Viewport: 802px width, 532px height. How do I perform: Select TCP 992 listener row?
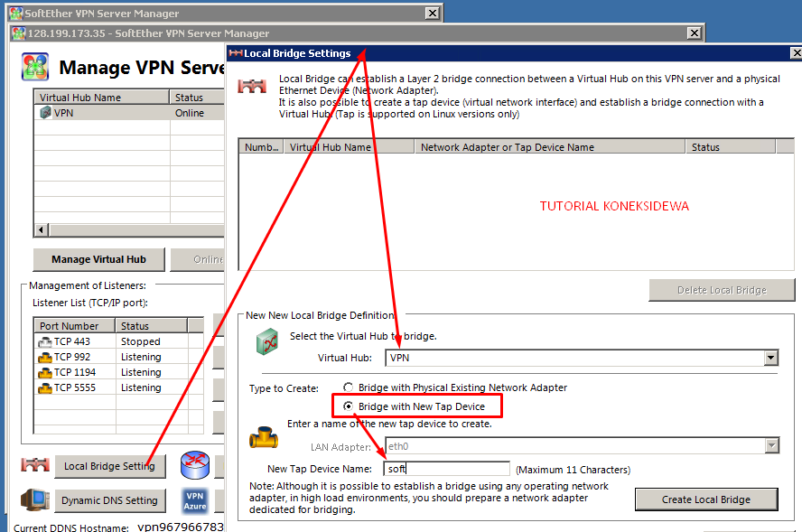click(118, 357)
